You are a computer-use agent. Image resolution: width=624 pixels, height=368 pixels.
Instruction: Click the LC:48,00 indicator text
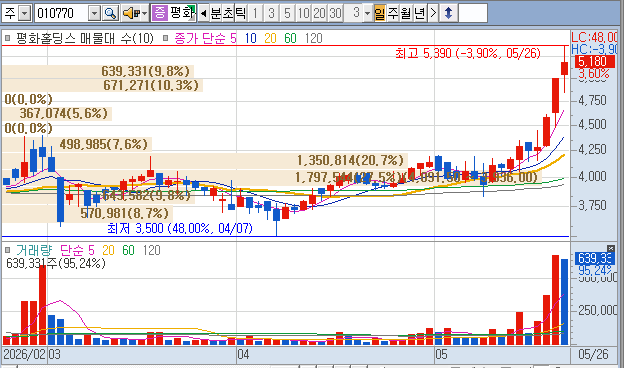click(594, 37)
